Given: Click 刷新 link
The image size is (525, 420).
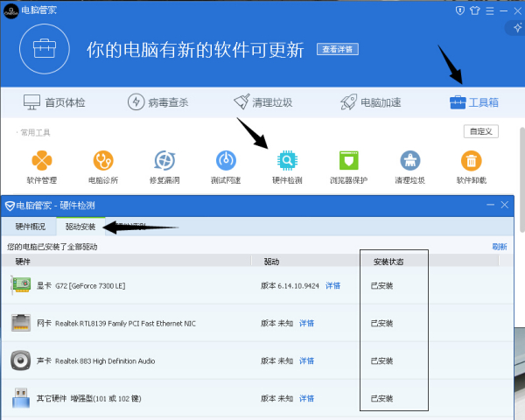Looking at the screenshot, I should [x=500, y=247].
